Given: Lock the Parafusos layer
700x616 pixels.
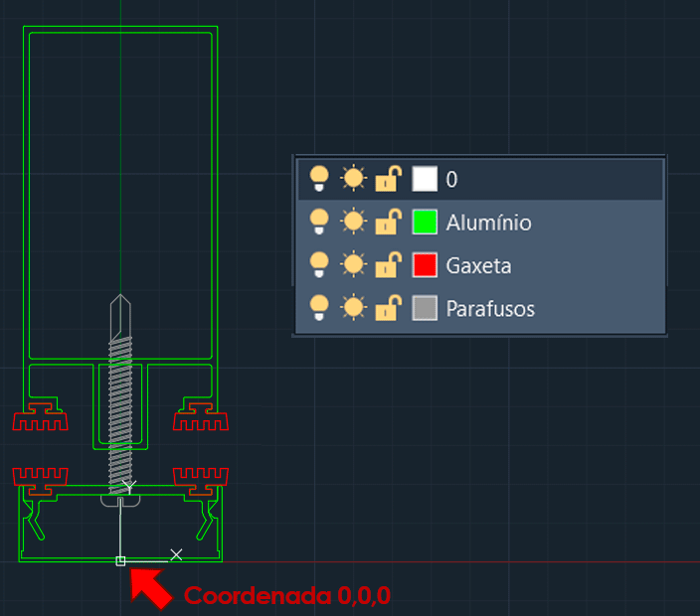Looking at the screenshot, I should pos(388,308).
